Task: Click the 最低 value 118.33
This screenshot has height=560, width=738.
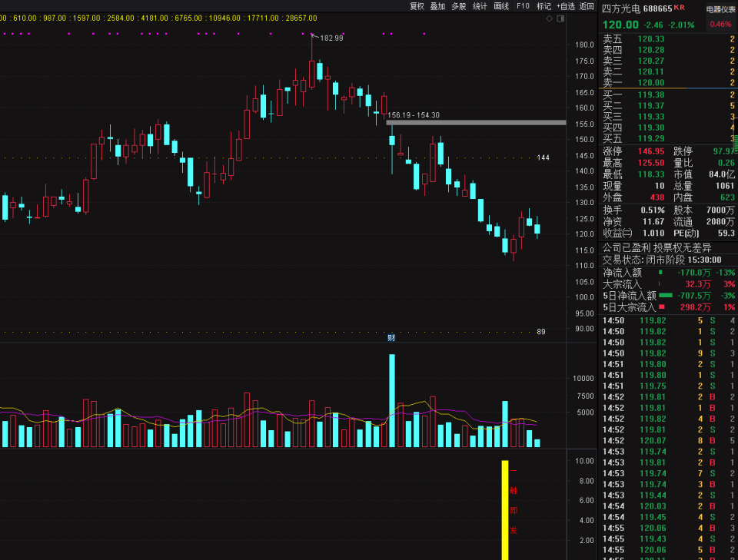Action: pyautogui.click(x=651, y=174)
